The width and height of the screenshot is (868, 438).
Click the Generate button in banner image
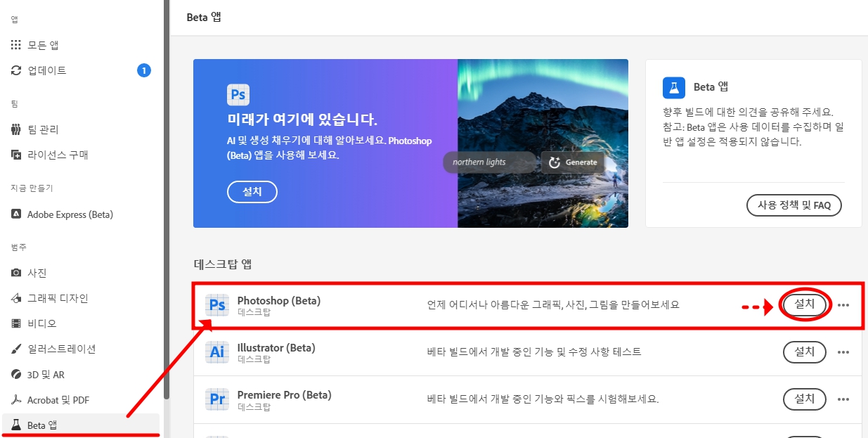(x=573, y=162)
